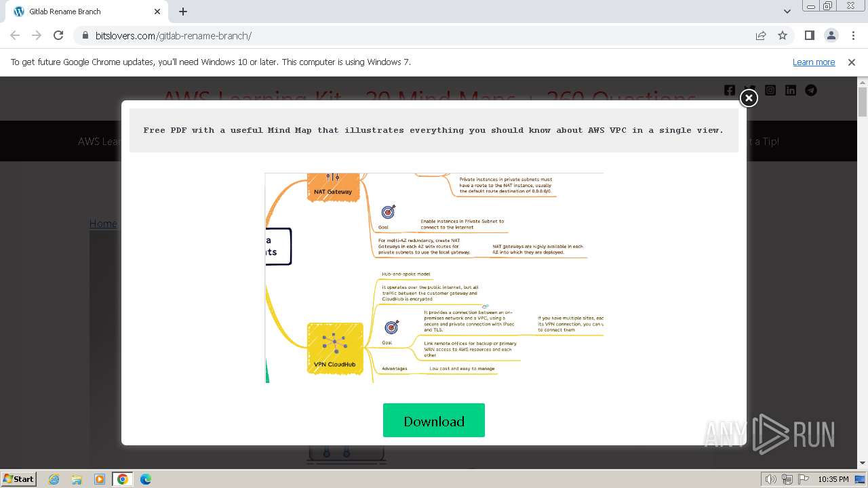Open volume control in system tray
This screenshot has height=488, width=868.
(771, 479)
